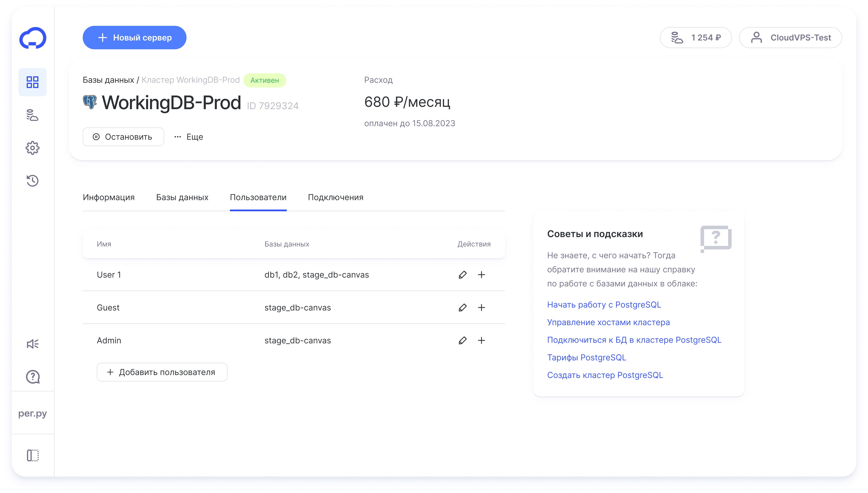Click the WorkingDB-Prod title
The height and width of the screenshot is (493, 868).
click(x=171, y=103)
